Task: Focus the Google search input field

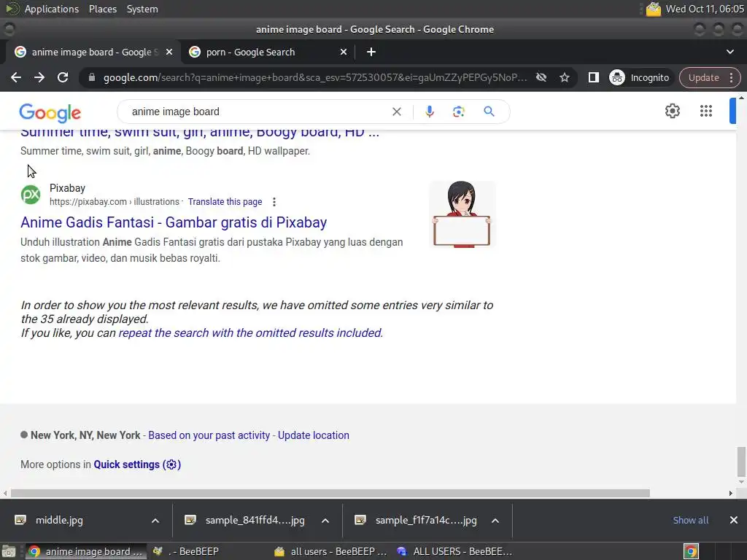Action: pos(258,112)
